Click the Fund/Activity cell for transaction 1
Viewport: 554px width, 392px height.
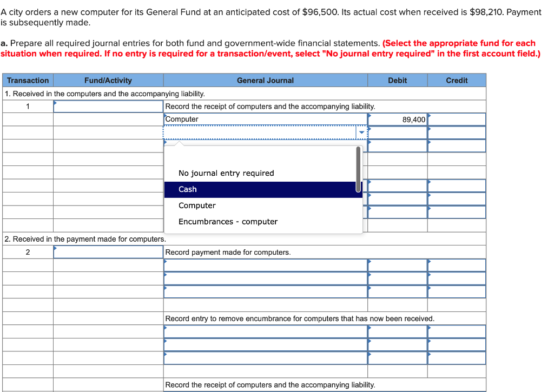tap(107, 106)
